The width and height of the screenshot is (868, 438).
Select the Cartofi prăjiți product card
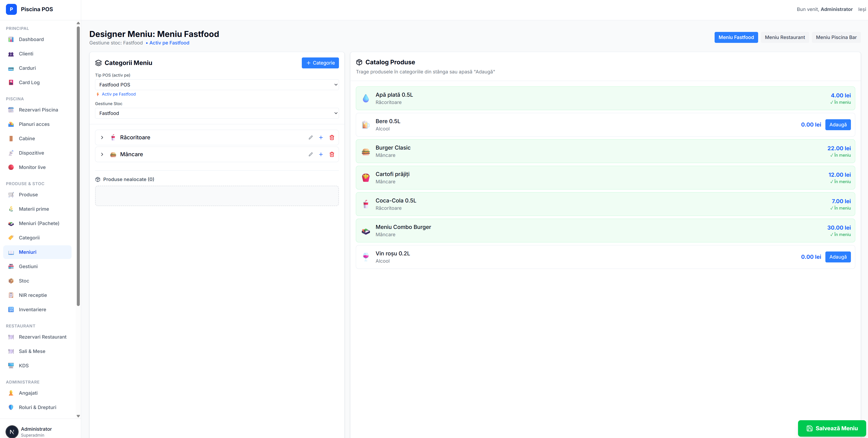tap(605, 178)
